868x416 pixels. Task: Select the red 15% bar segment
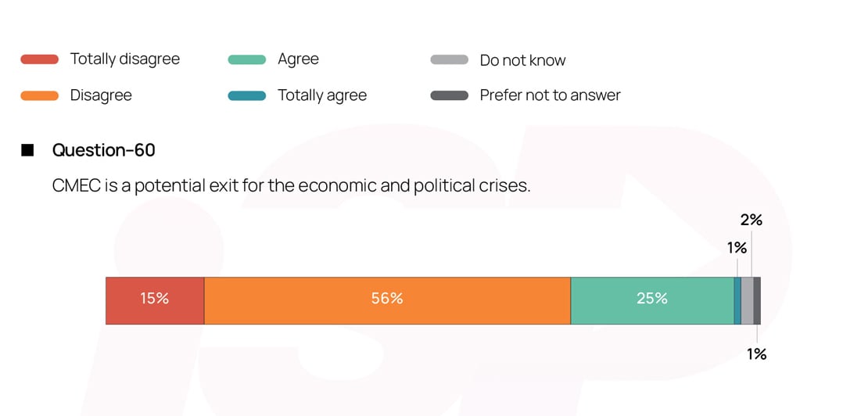(155, 299)
